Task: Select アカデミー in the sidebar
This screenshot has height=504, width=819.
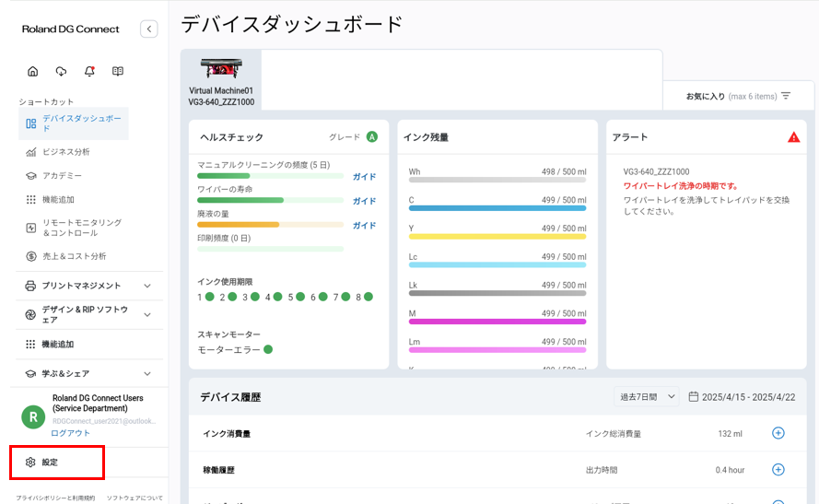Action: [62, 176]
